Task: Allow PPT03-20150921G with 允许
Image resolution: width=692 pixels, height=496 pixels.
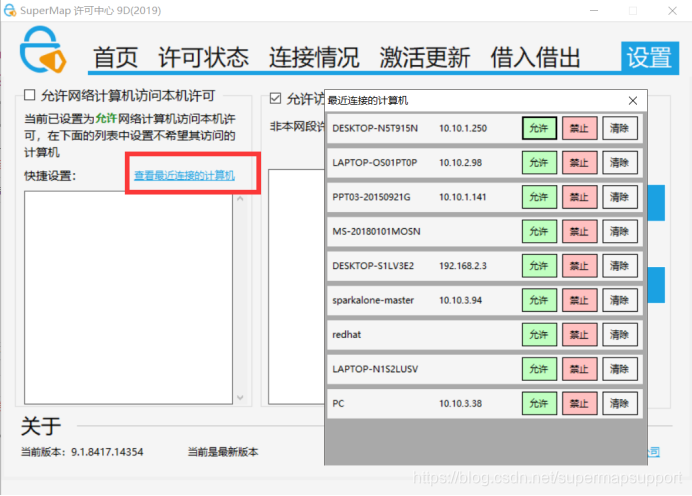Action: point(539,197)
